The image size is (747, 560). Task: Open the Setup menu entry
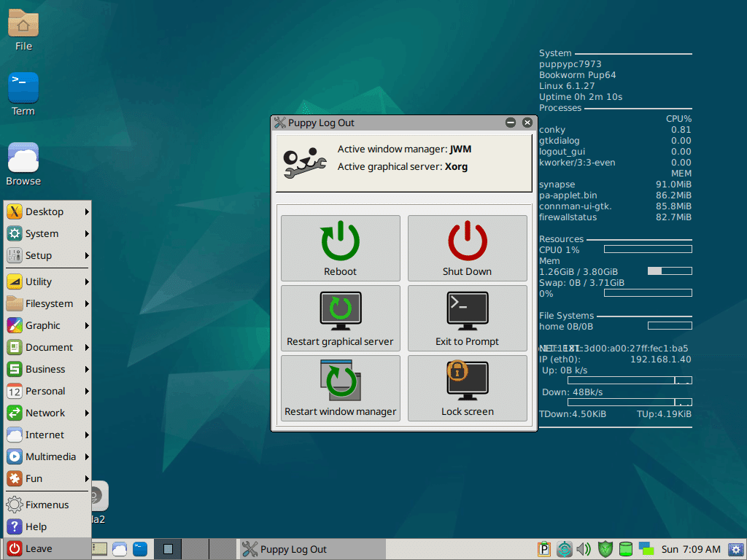47,255
